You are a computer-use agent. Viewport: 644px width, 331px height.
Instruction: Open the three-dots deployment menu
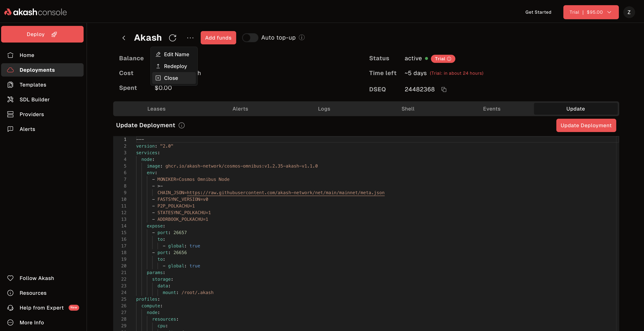pos(190,38)
